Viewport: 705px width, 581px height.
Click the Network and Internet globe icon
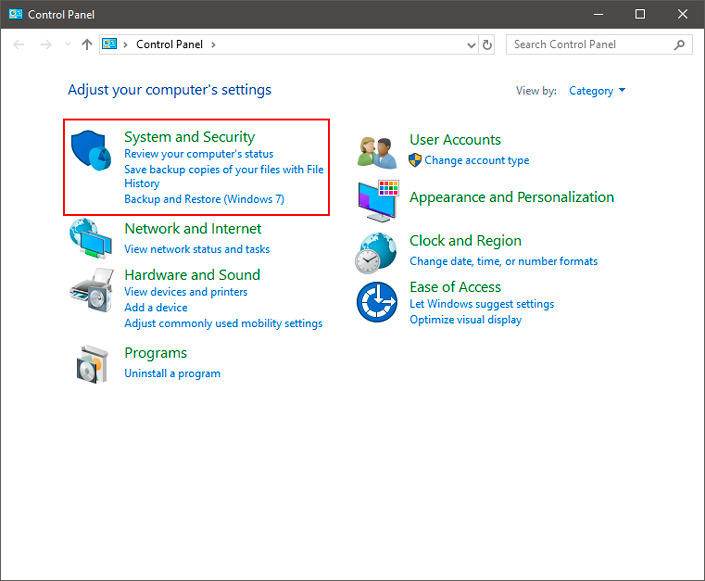[90, 238]
